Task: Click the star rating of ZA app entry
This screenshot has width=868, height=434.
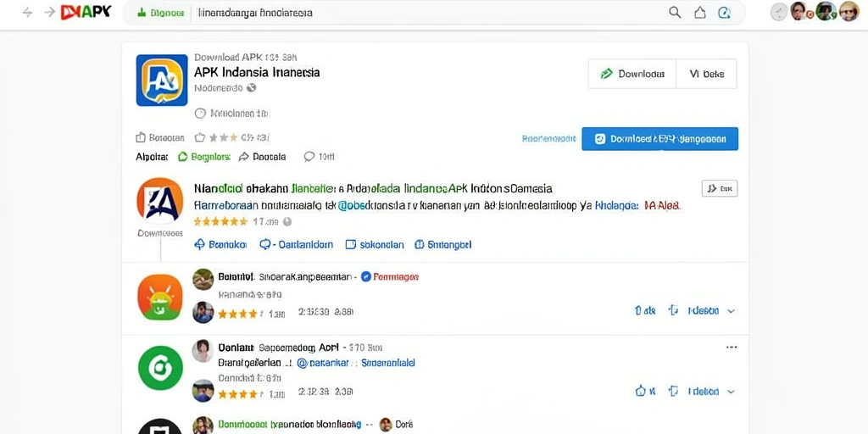Action: 220,221
